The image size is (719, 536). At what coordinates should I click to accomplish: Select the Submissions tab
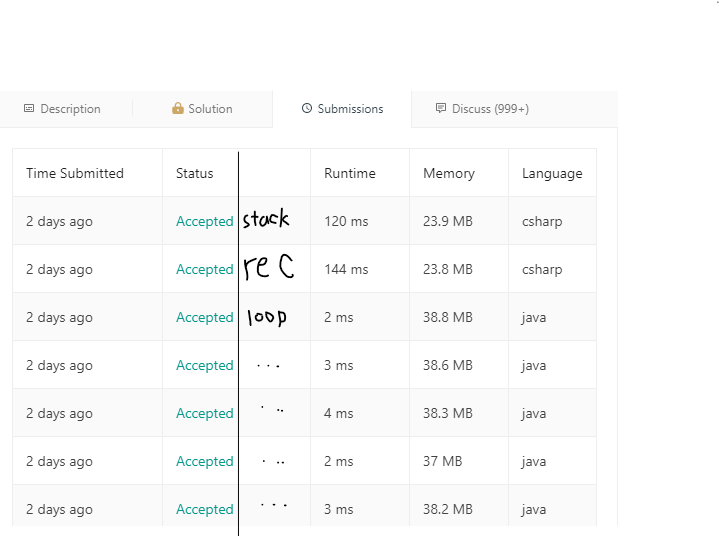pyautogui.click(x=342, y=109)
